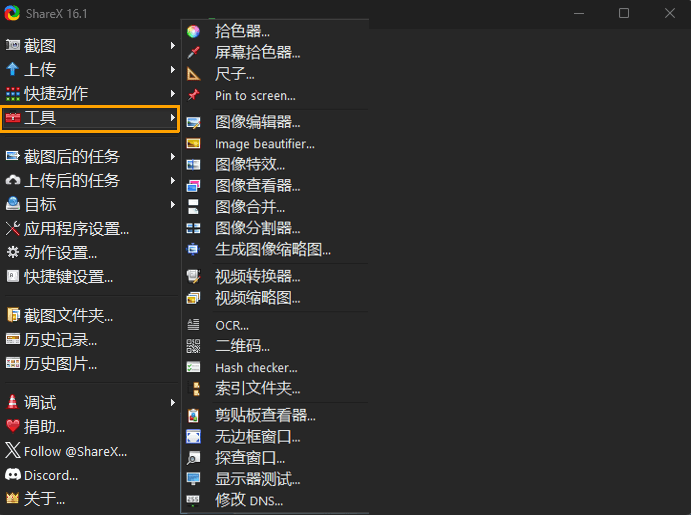Click the 图像查看器 icon
This screenshot has width=691, height=515.
click(193, 186)
